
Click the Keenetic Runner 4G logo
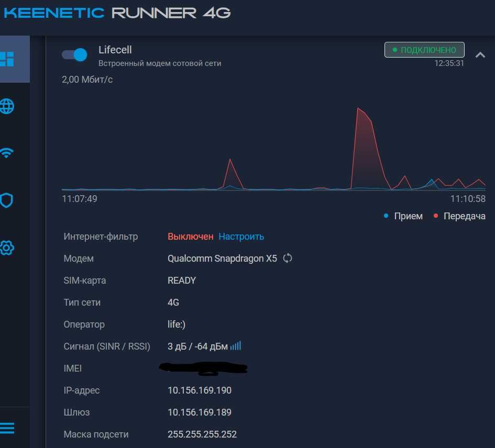click(x=117, y=13)
